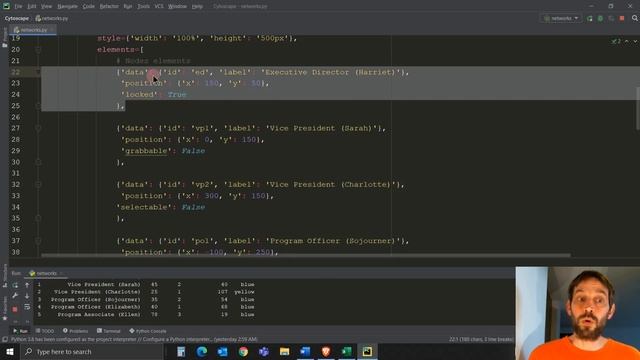Image resolution: width=640 pixels, height=360 pixels.
Task: Click Cytoscape project breadcrumb
Action: coord(17,18)
